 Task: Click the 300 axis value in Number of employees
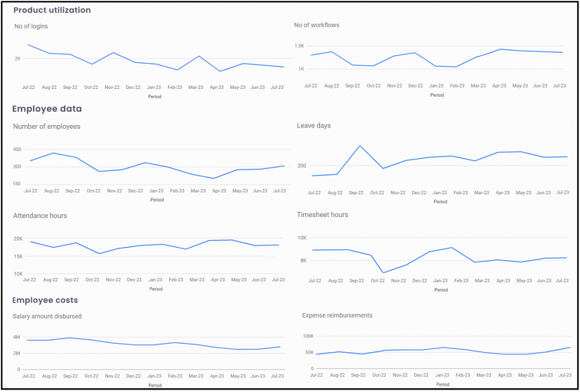coord(18,167)
